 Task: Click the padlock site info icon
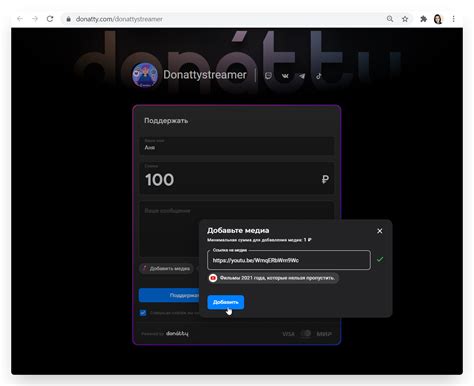tap(68, 19)
